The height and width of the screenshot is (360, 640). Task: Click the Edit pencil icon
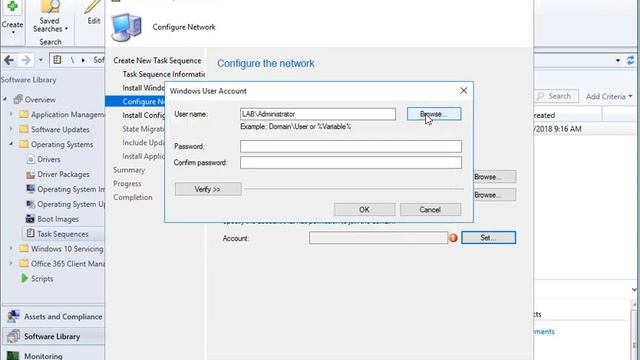pyautogui.click(x=93, y=7)
